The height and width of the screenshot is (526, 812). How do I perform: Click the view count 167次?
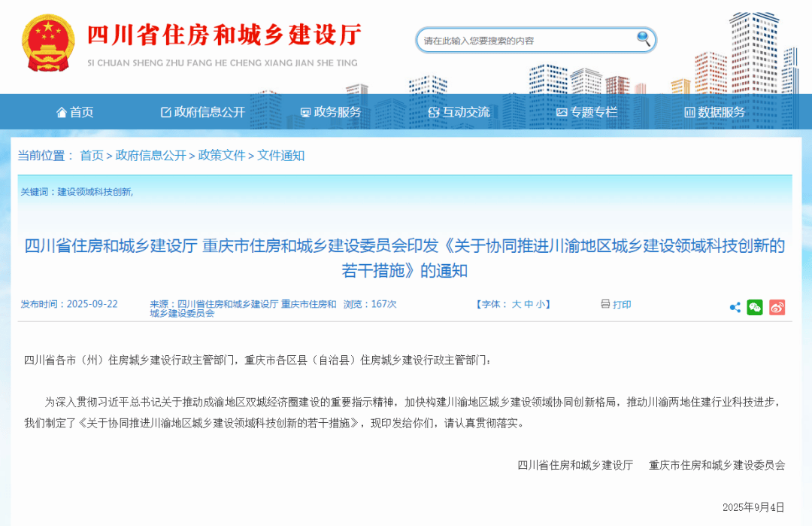(x=383, y=304)
